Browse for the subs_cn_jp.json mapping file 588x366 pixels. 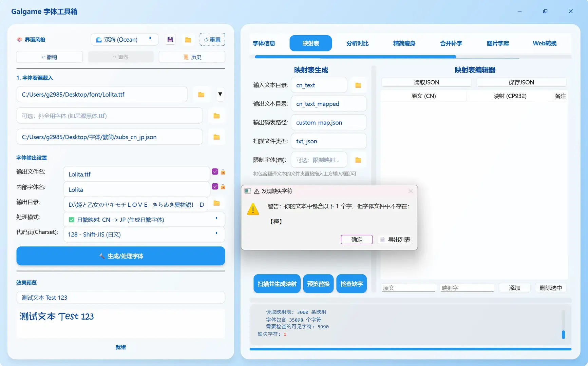[x=216, y=137]
